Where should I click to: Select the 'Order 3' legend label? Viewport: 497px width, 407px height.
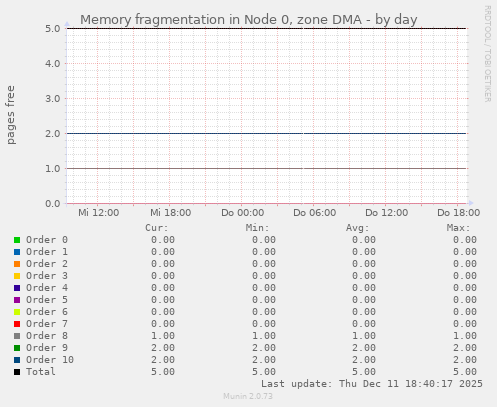47,276
